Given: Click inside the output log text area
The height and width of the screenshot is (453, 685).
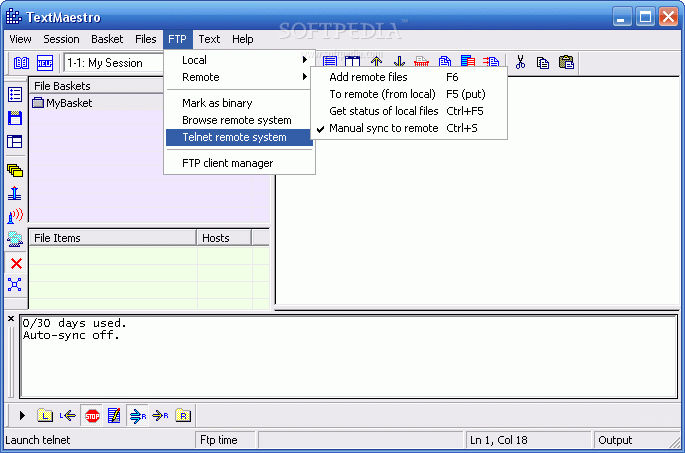Looking at the screenshot, I should [349, 356].
